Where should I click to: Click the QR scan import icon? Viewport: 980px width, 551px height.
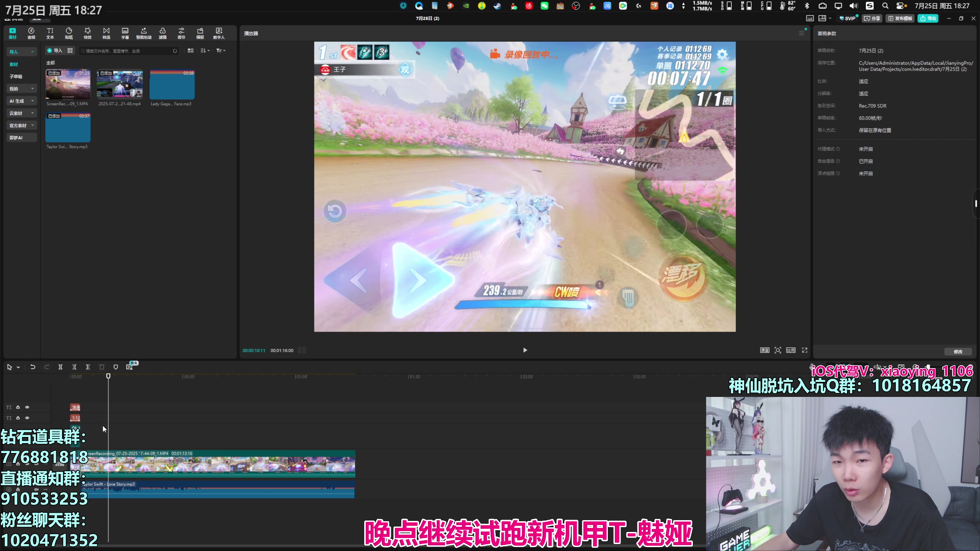pos(70,51)
